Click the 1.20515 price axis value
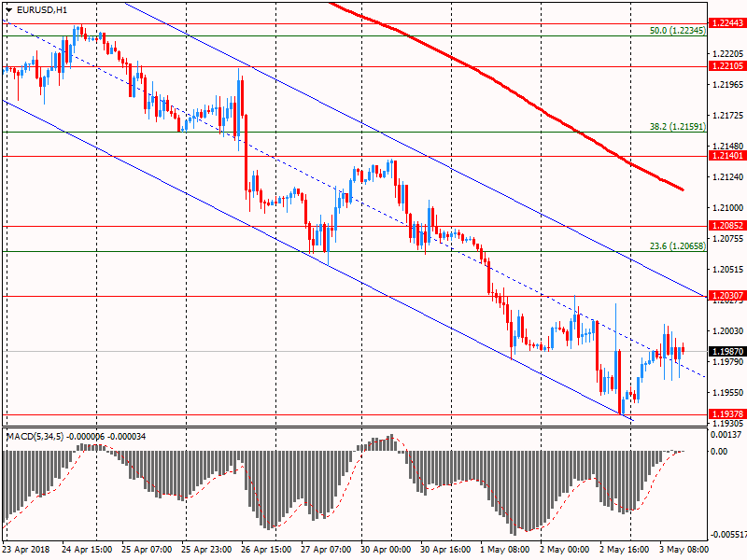Viewport: 747px width, 560px height. pyautogui.click(x=728, y=270)
